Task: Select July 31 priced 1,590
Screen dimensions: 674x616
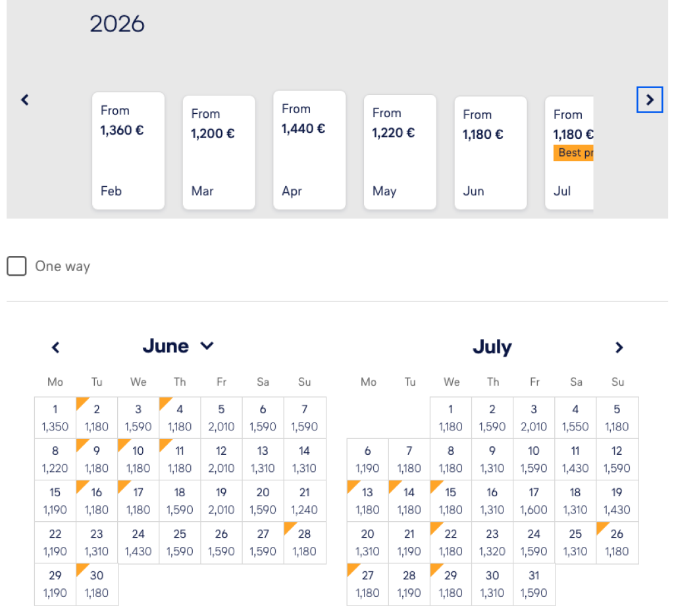Action: 534,584
